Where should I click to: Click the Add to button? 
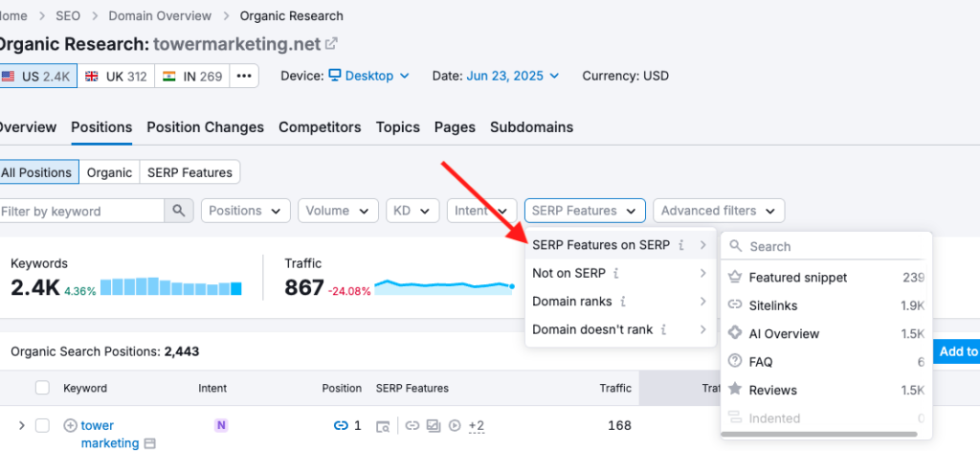pos(956,350)
